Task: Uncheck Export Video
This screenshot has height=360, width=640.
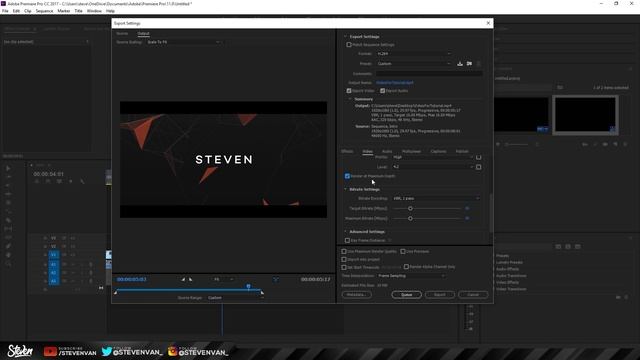Action: [x=349, y=91]
